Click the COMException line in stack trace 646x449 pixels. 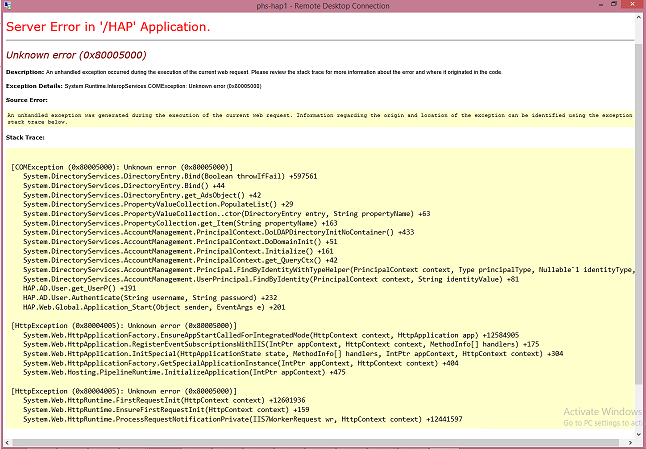122,167
